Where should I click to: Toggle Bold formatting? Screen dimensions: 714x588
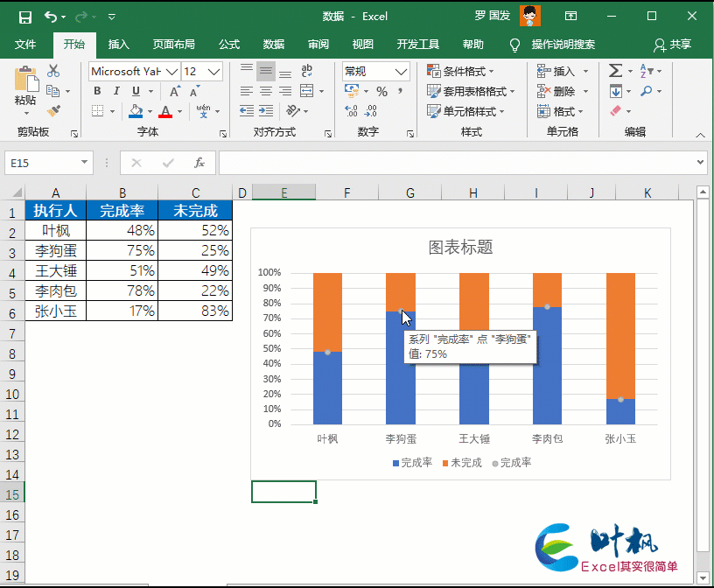coord(96,91)
